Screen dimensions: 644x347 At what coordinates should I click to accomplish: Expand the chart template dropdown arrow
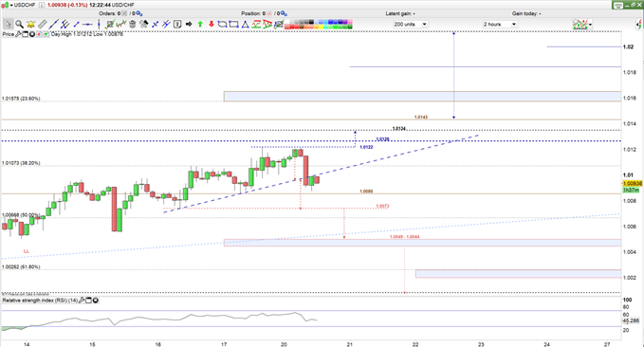tap(590, 25)
